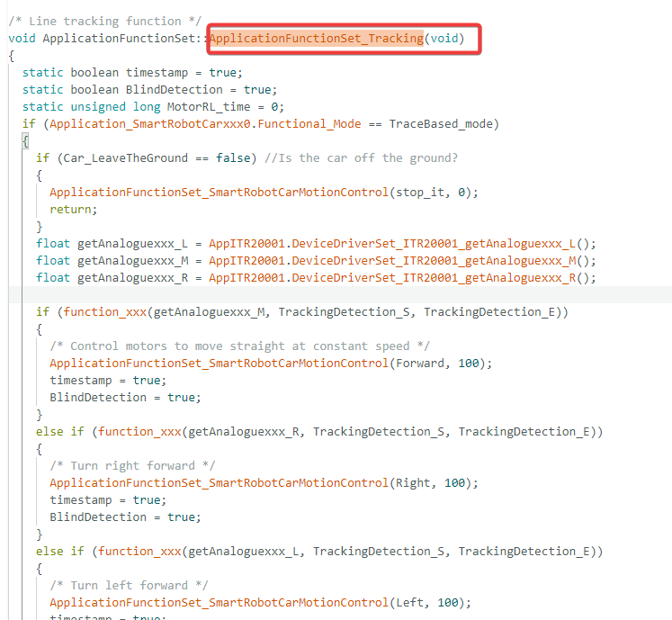This screenshot has height=620, width=672.
Task: Click the matched opening brace after TraceBased_mode
Action: tap(26, 141)
